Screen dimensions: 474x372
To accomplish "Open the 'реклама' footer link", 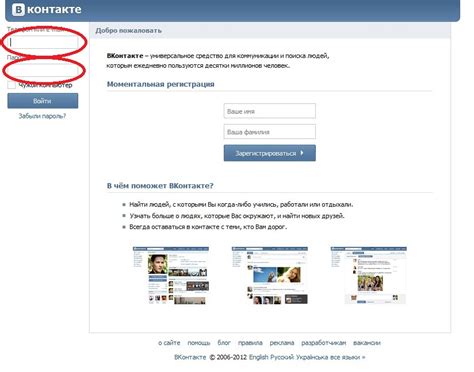I will (x=282, y=343).
